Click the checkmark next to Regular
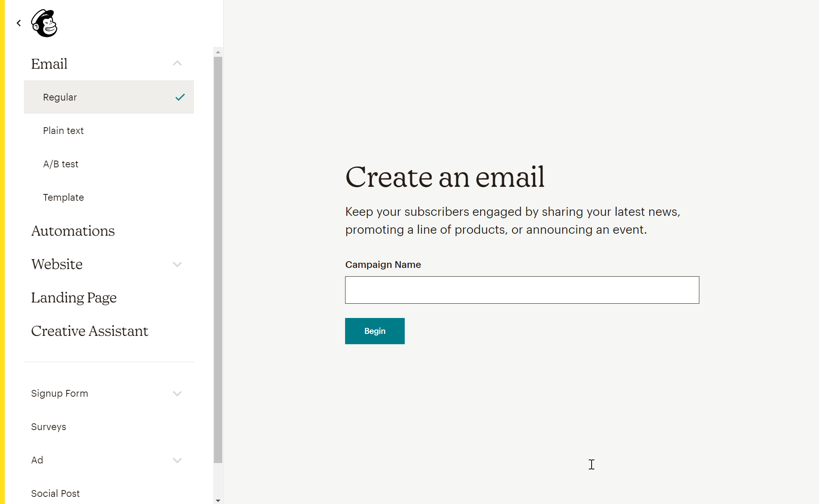This screenshot has height=504, width=819. pos(180,97)
